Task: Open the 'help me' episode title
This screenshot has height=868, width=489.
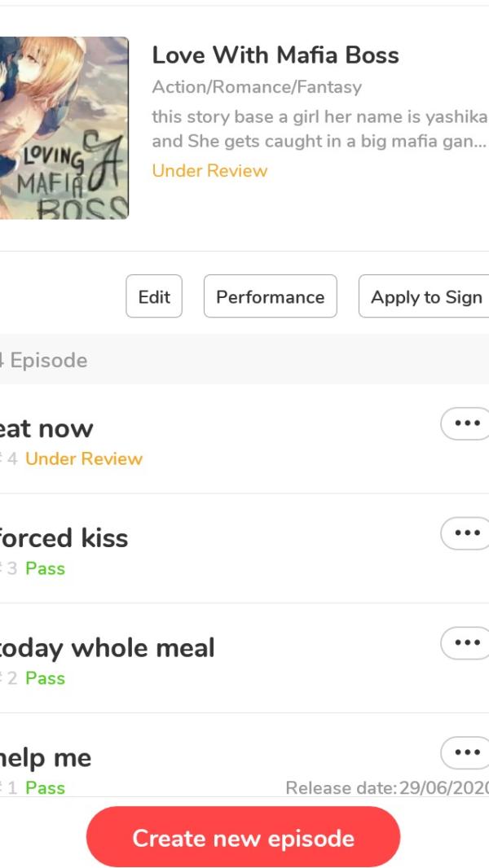Action: point(46,758)
